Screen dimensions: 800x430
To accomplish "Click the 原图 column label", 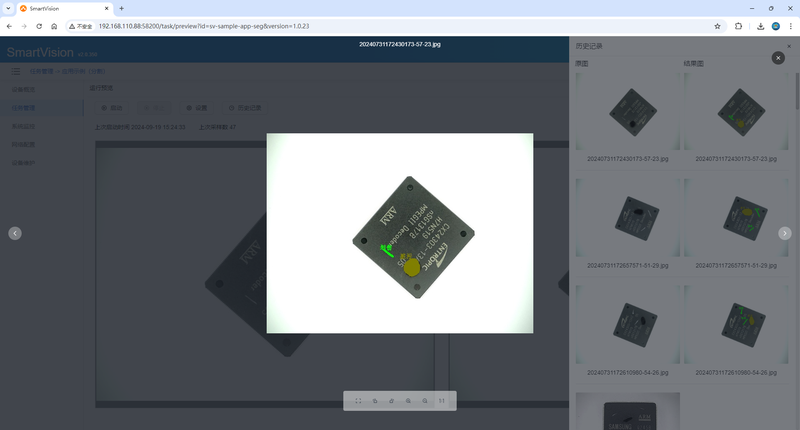I will point(582,64).
